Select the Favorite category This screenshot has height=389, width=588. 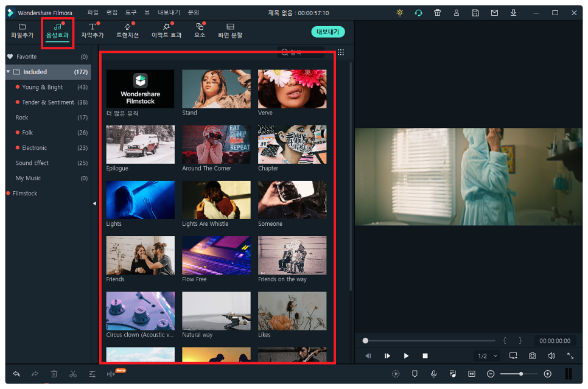point(48,57)
